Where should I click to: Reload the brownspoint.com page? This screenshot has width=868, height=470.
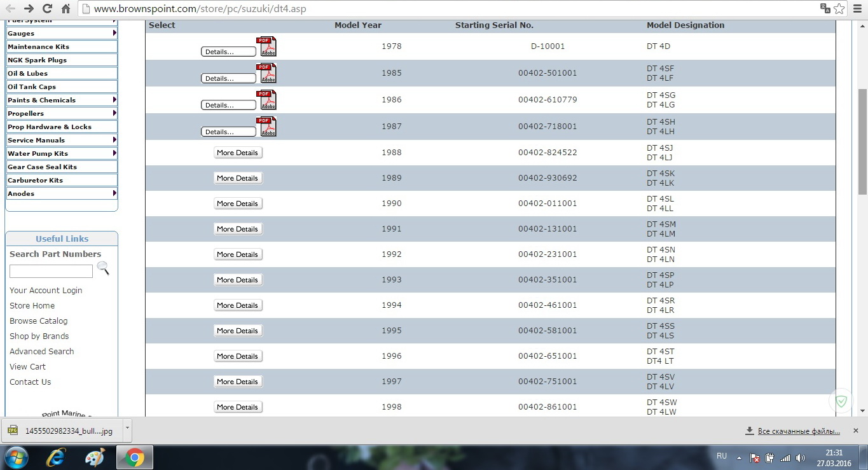coord(47,9)
